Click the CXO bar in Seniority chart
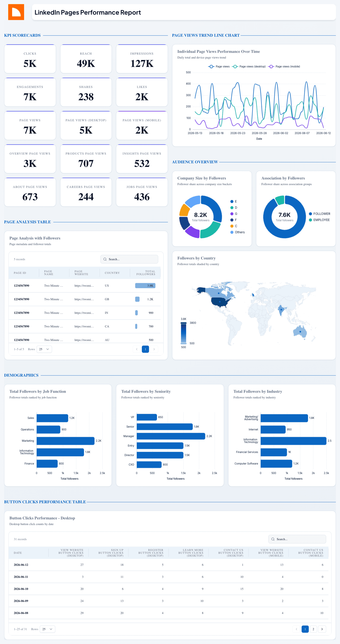Screen dimensions: 340x644 (x=149, y=465)
